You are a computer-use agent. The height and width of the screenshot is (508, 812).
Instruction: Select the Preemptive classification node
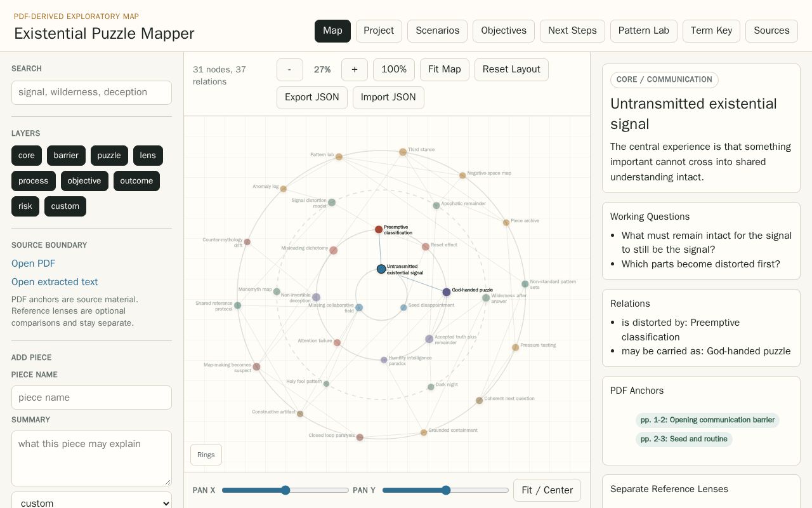click(x=379, y=229)
